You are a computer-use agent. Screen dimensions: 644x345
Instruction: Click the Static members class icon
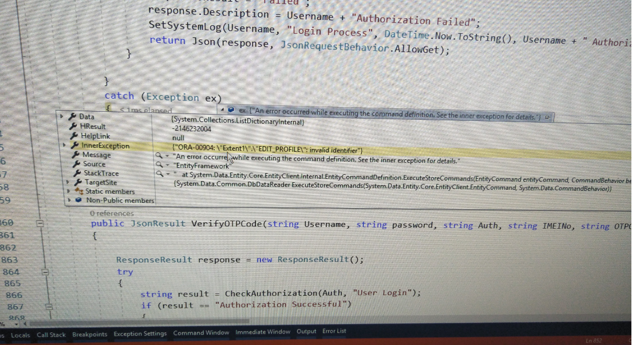(x=79, y=191)
